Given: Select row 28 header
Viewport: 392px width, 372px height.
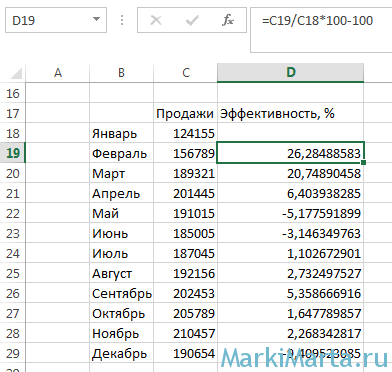Looking at the screenshot, I should click(x=13, y=333).
